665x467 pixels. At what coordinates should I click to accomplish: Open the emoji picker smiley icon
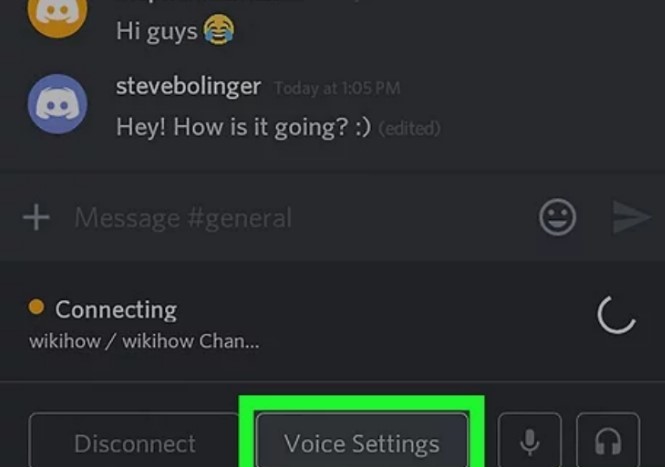pyautogui.click(x=557, y=217)
